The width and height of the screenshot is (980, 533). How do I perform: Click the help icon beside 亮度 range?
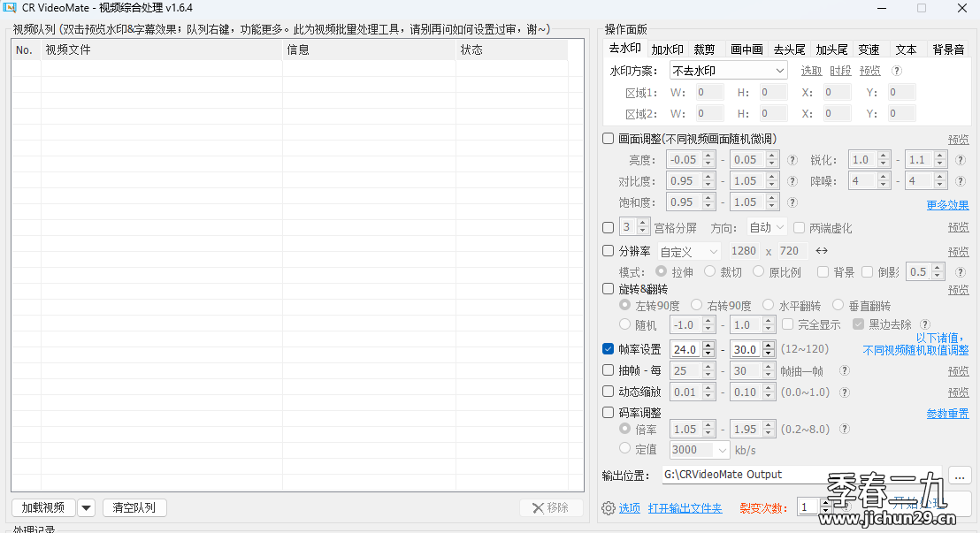[x=792, y=160]
